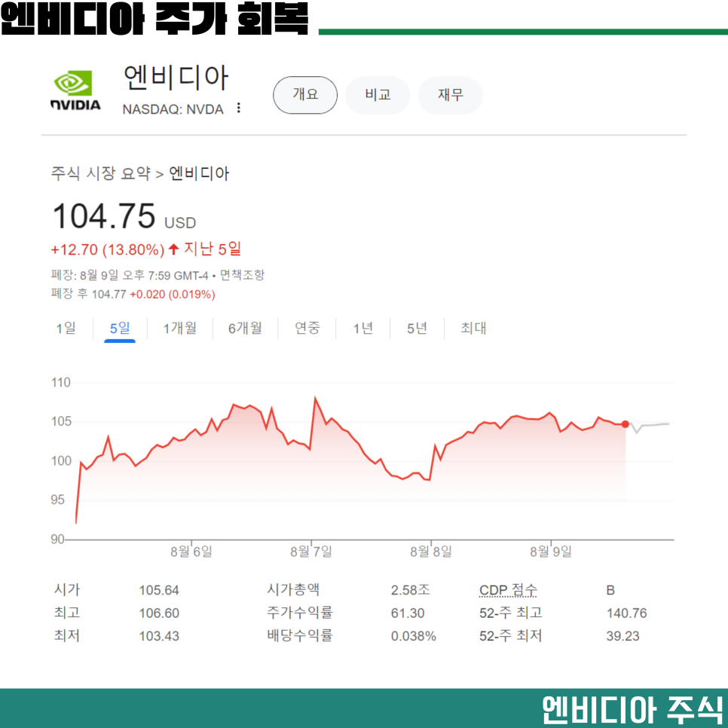The width and height of the screenshot is (728, 728).
Task: Switch to the 5년 range
Action: click(417, 329)
